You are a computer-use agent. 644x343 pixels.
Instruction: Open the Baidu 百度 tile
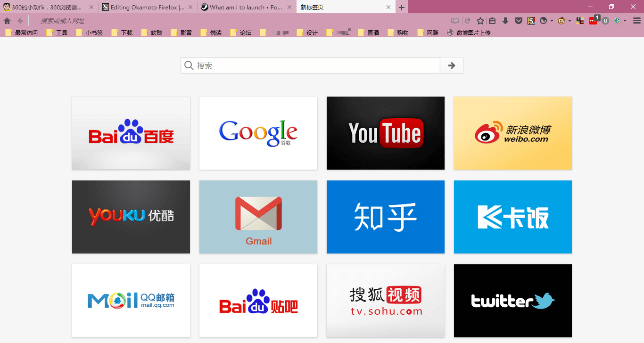[x=131, y=133]
